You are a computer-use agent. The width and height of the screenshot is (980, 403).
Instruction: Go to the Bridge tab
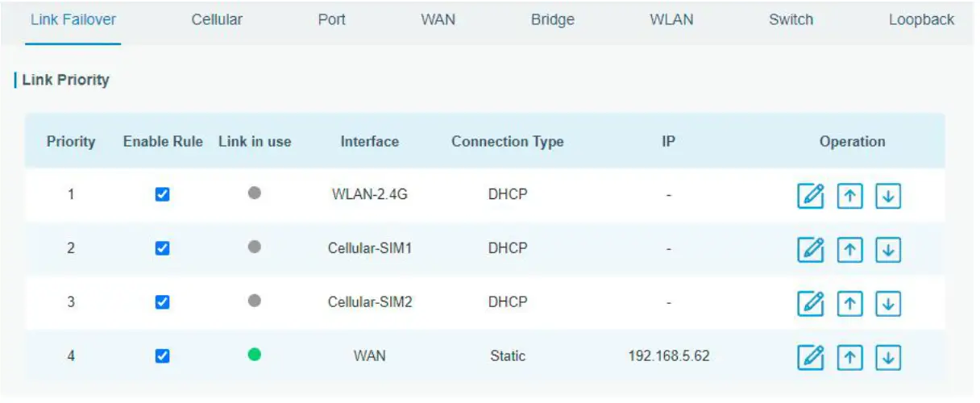(553, 20)
